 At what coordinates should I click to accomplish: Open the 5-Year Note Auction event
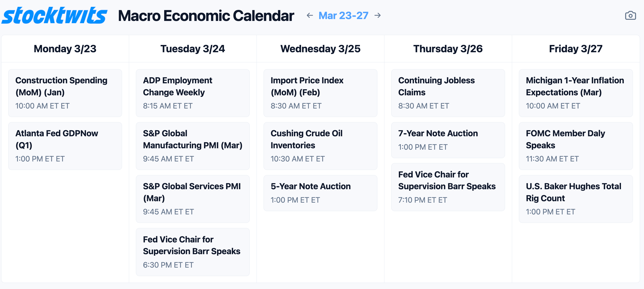coord(320,193)
